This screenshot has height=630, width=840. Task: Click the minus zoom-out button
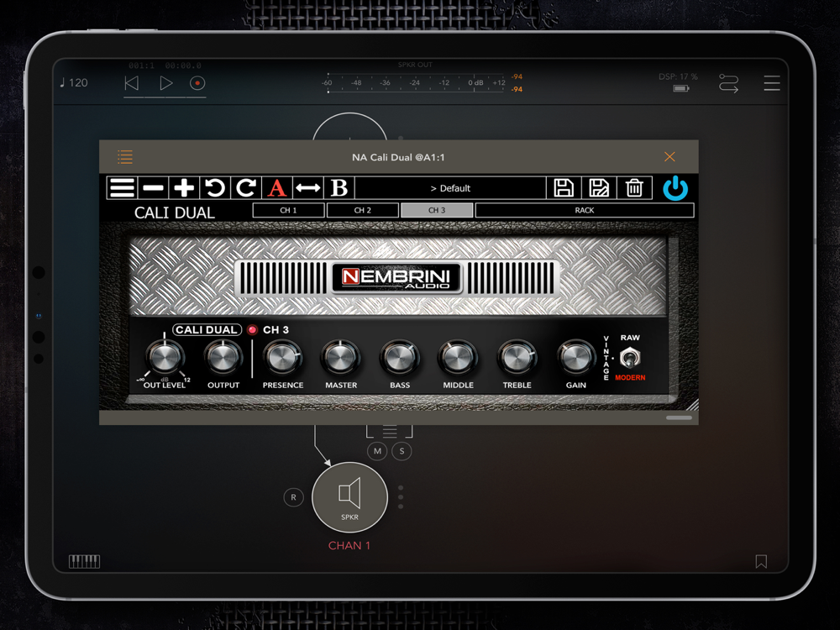point(153,188)
